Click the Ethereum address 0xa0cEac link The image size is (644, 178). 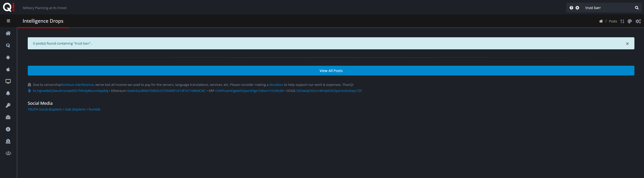(166, 91)
